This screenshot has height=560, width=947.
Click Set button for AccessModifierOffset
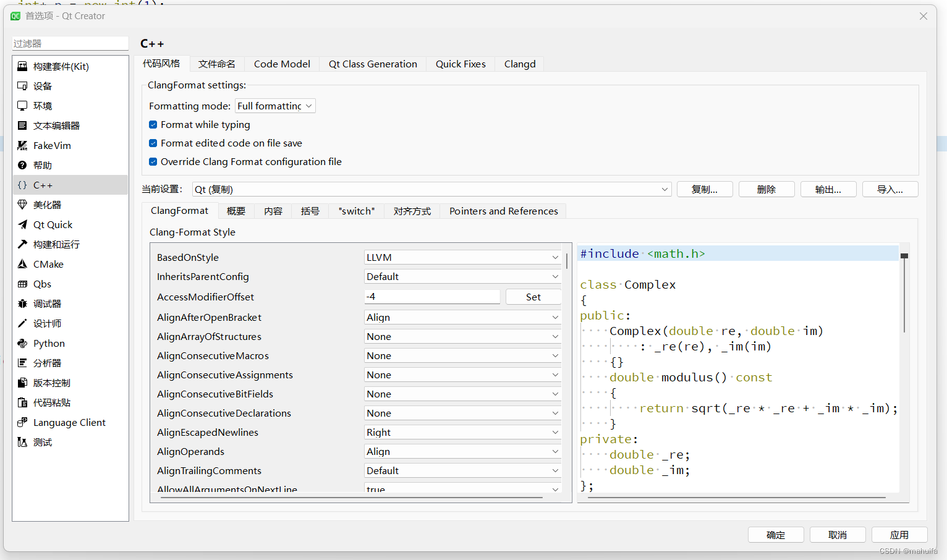533,297
